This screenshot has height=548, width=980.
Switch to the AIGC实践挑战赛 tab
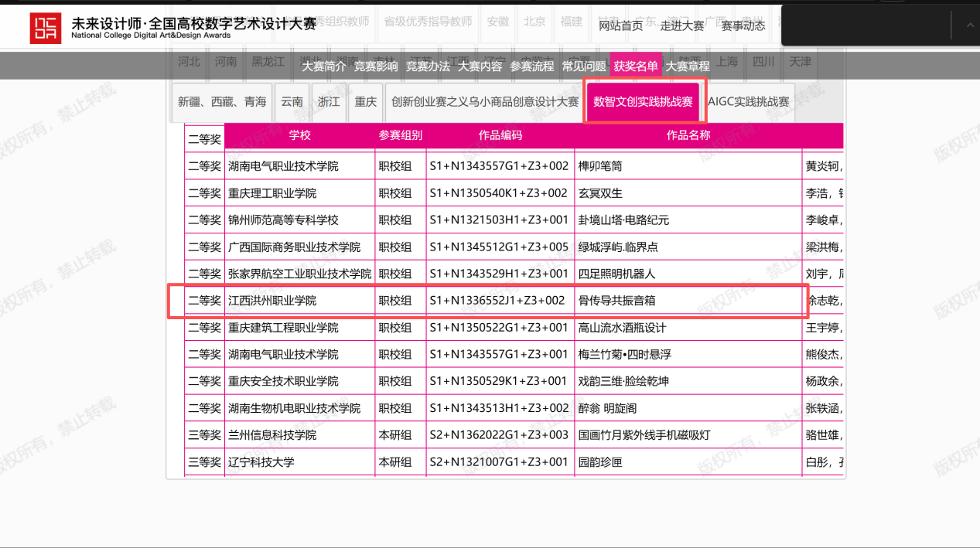pos(748,102)
